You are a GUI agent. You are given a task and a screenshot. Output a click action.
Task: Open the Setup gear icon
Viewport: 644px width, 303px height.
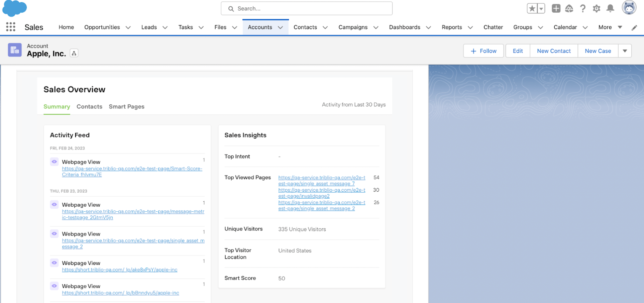(x=597, y=8)
